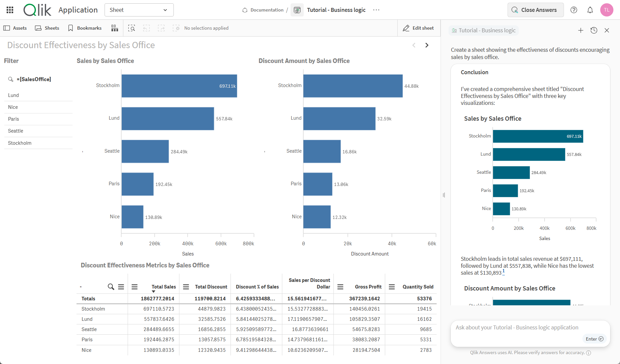Open the more options ellipsis menu
Image resolution: width=620 pixels, height=364 pixels.
coord(376,10)
